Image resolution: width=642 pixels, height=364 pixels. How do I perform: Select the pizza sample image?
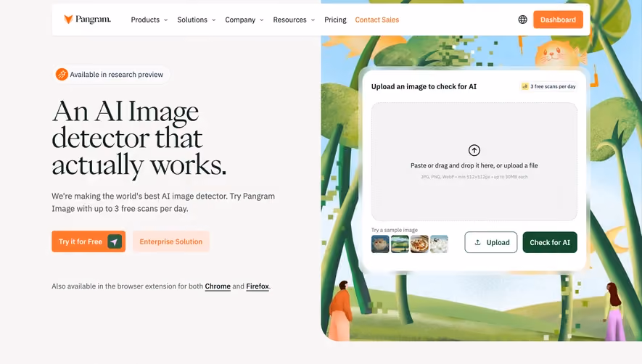coord(419,244)
